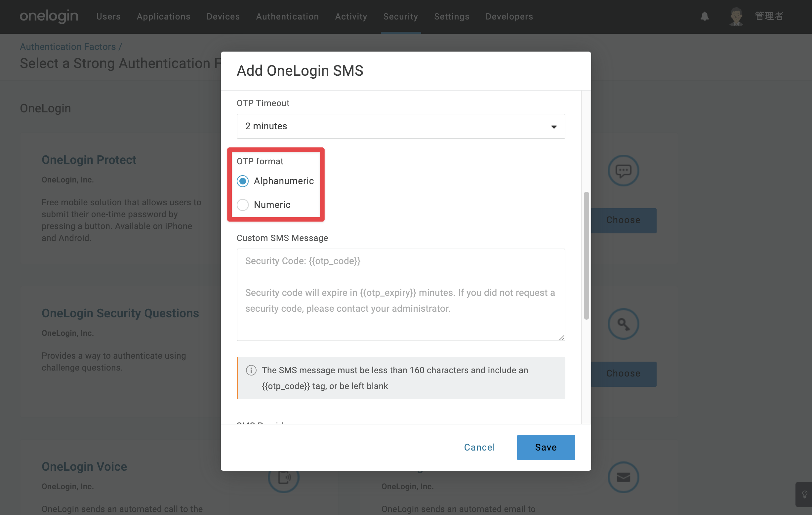Click the Security Questions description text
Screen dimensions: 812x515
(x=114, y=362)
